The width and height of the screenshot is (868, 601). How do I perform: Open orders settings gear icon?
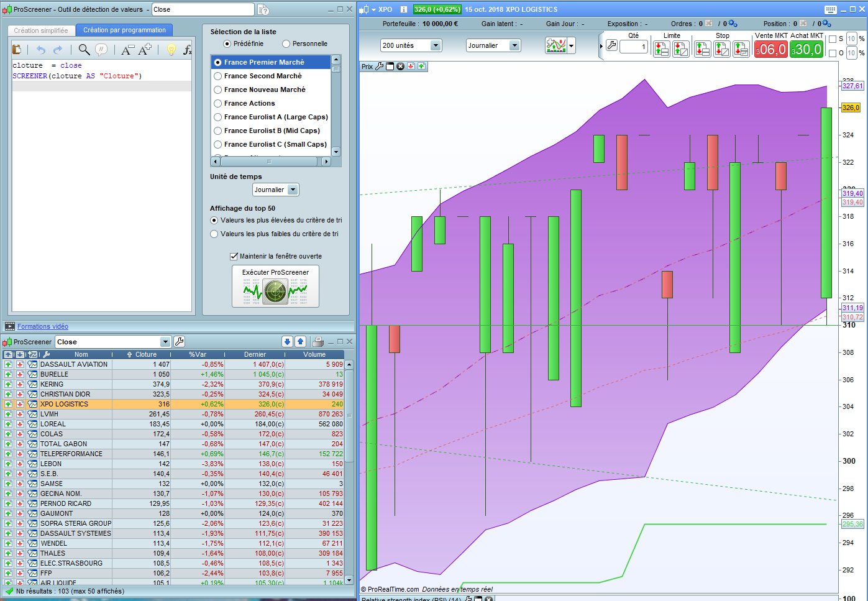[733, 24]
